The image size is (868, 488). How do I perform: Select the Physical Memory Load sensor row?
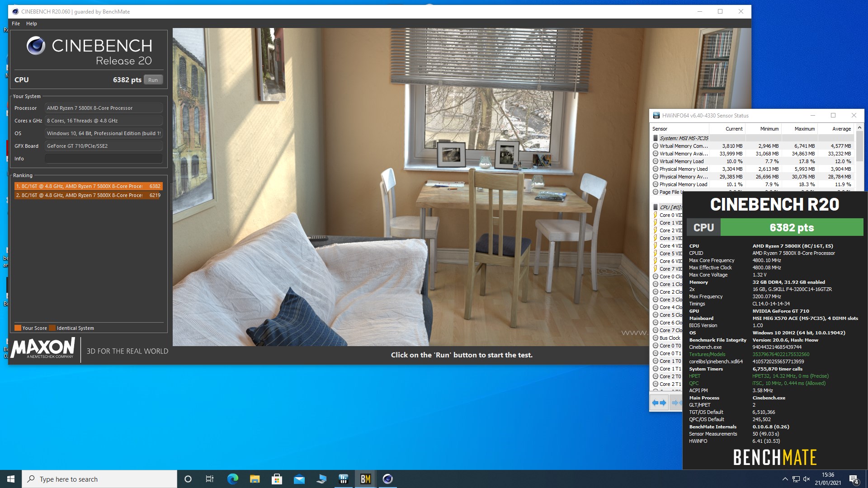[752, 184]
